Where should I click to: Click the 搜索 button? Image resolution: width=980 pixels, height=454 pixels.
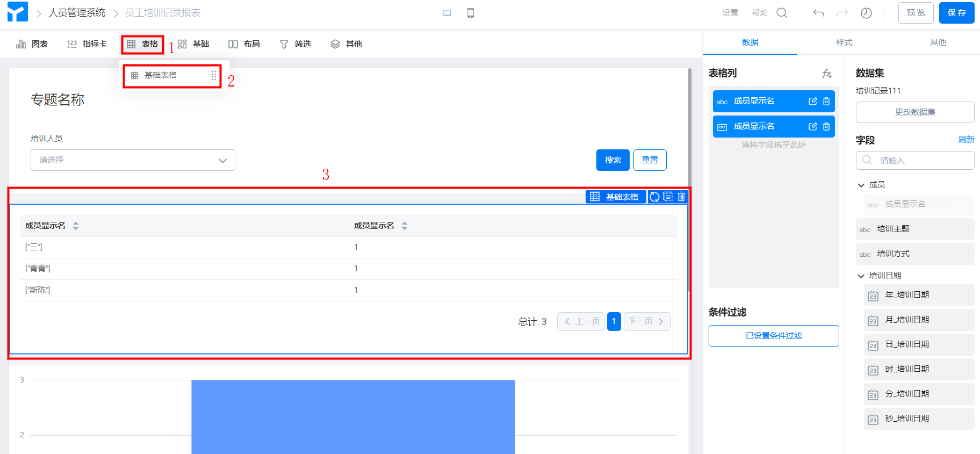tap(613, 160)
